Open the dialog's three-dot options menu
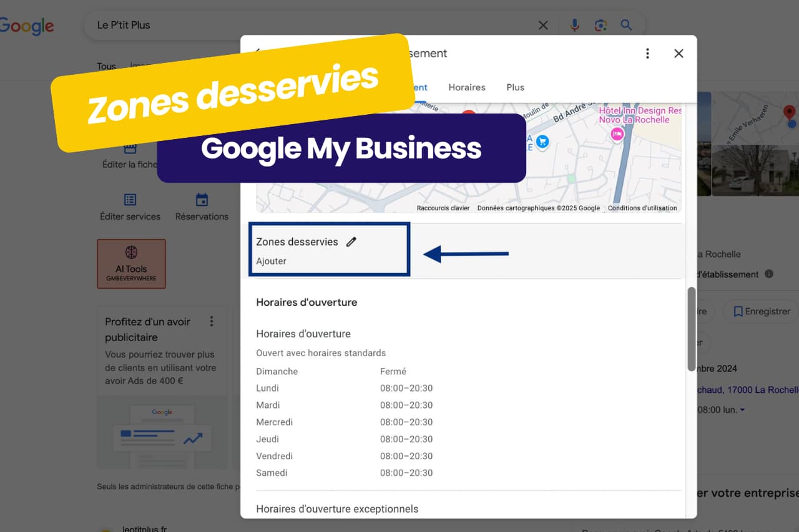The width and height of the screenshot is (799, 532). click(647, 54)
